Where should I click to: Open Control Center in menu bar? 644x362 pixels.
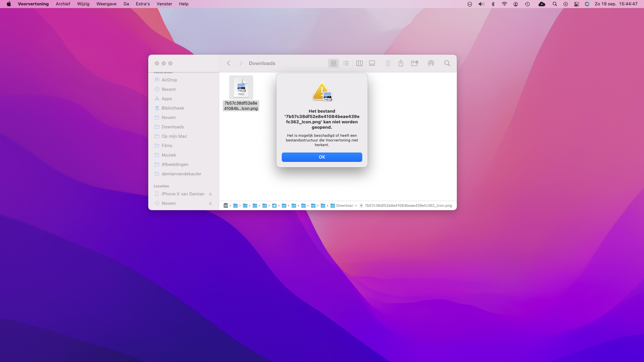tap(577, 4)
